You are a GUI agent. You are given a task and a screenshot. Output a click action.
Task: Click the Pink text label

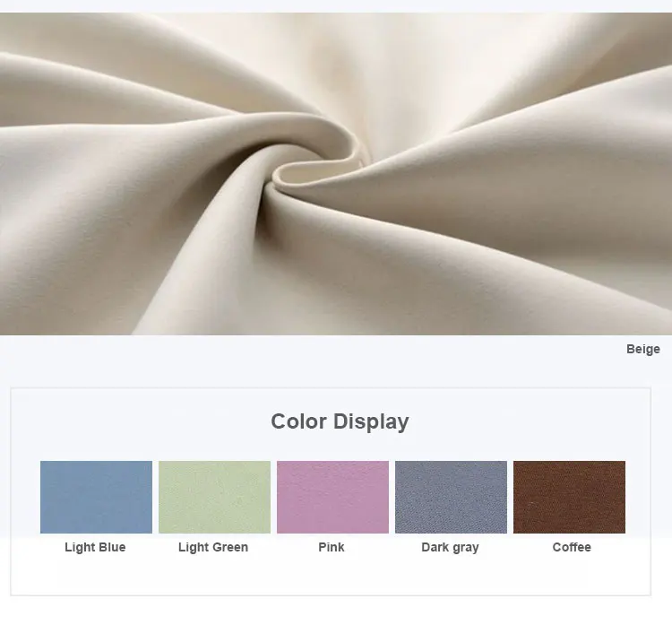click(332, 547)
